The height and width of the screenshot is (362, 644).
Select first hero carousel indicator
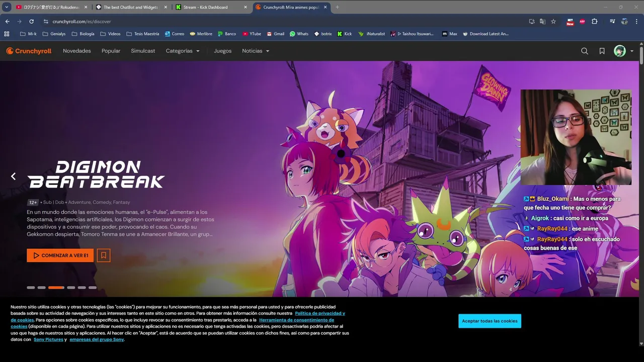[x=31, y=288]
